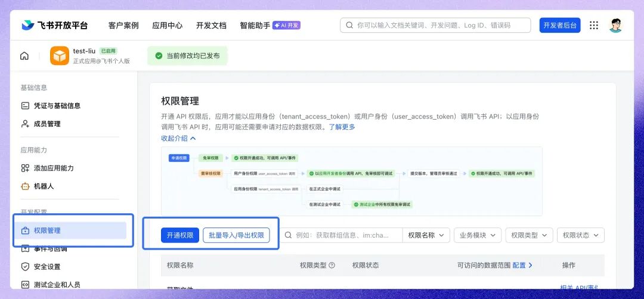Open 开发文档 in top navigation
Image resolution: width=644 pixels, height=299 pixels.
coord(211,26)
